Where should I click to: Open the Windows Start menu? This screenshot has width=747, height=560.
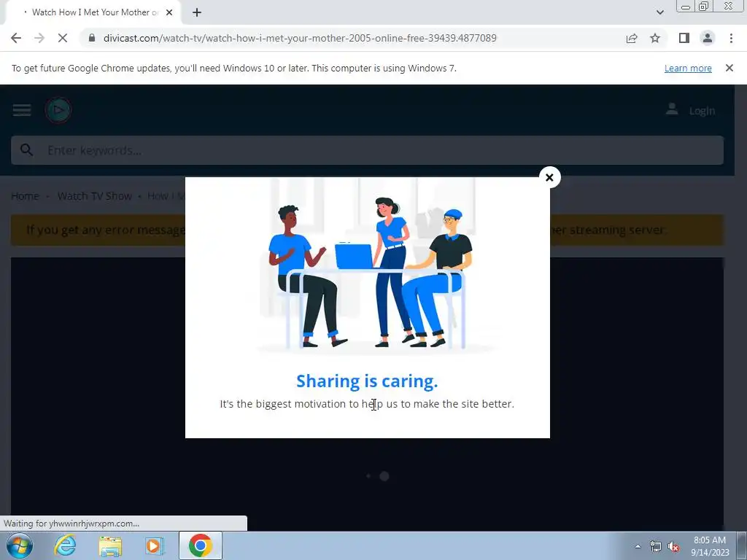click(x=20, y=545)
